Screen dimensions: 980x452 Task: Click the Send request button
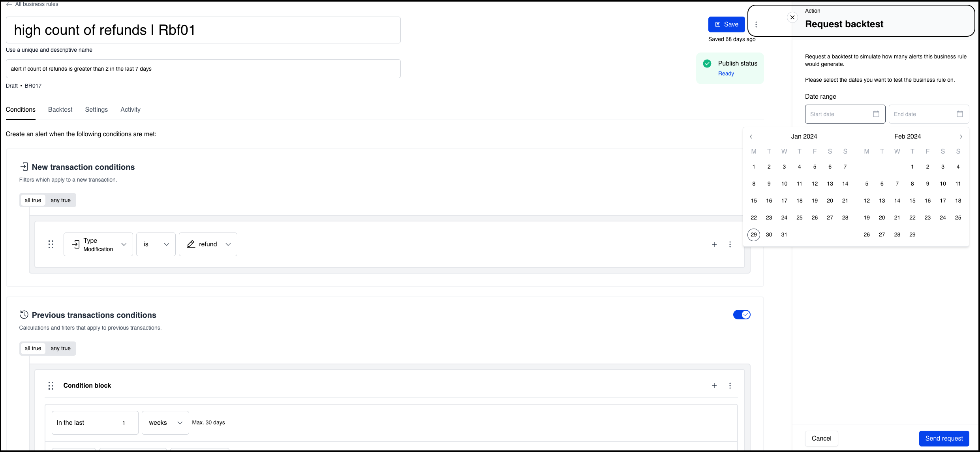tap(944, 439)
